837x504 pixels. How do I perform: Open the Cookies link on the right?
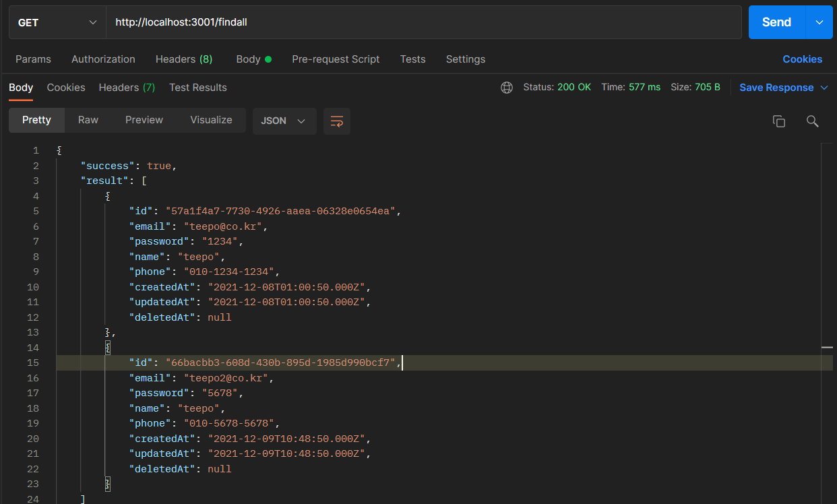click(x=802, y=59)
